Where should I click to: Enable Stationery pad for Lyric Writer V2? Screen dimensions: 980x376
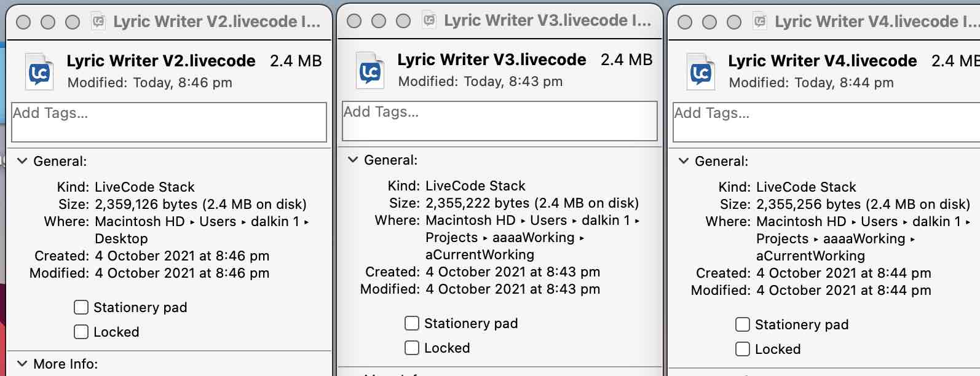pyautogui.click(x=81, y=307)
